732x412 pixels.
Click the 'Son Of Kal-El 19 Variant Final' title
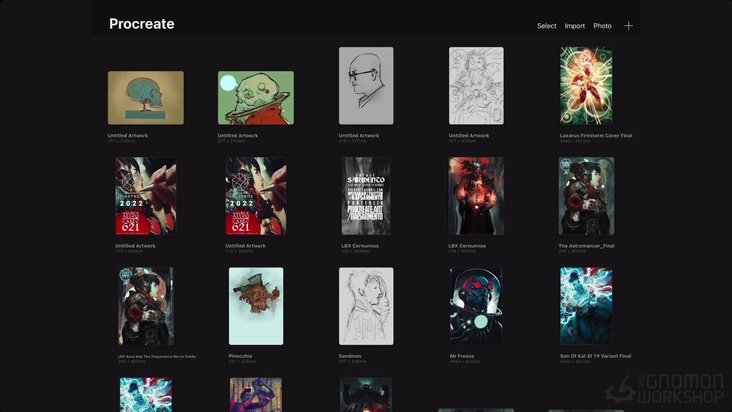596,356
